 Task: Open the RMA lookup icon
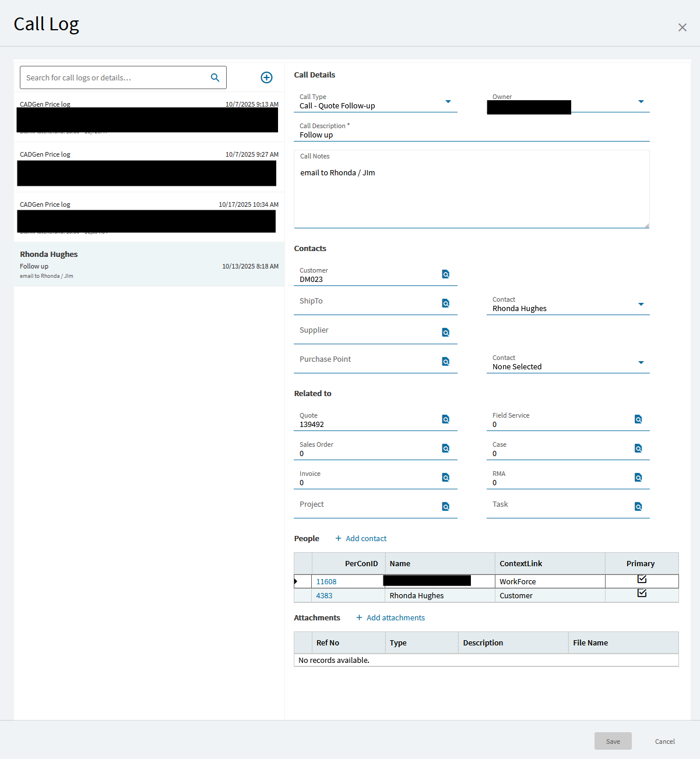click(638, 478)
